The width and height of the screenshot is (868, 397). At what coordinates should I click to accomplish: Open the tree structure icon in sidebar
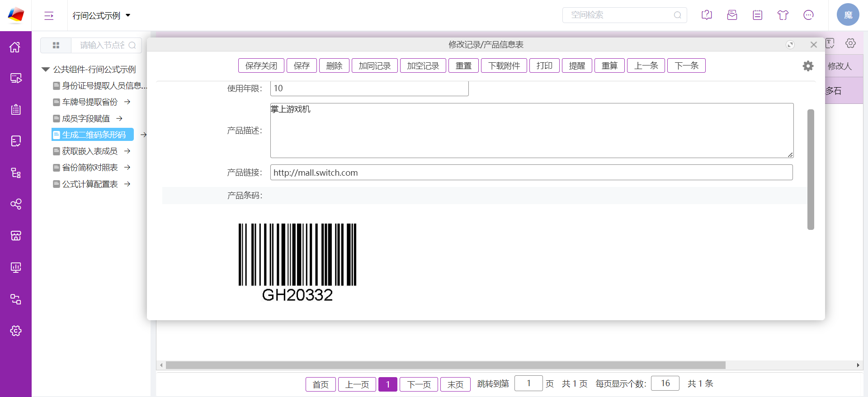click(x=15, y=173)
